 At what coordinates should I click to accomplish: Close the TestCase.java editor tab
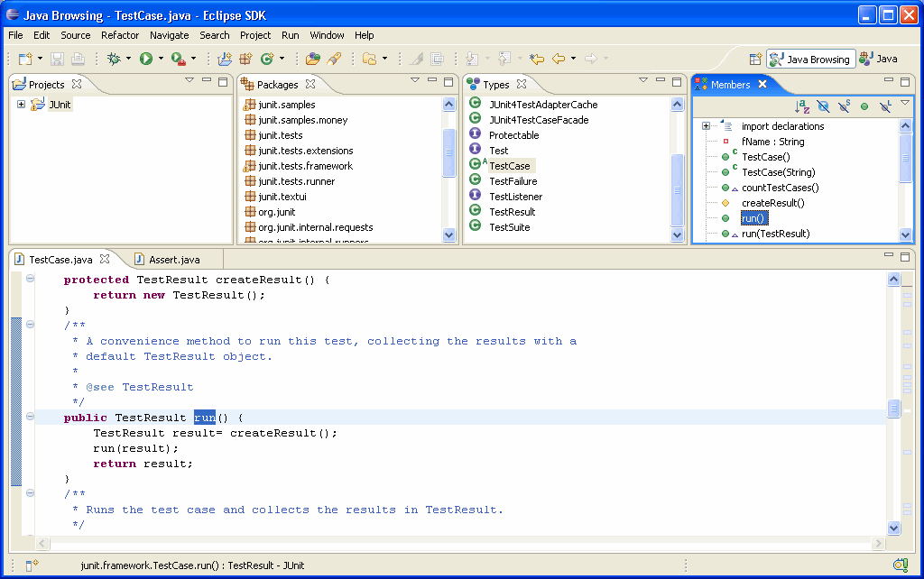coord(105,259)
